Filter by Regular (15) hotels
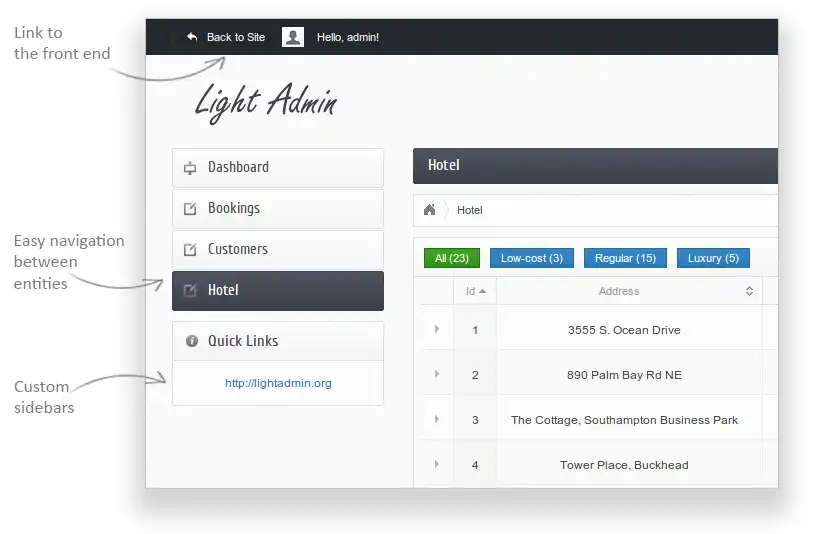Screen dimensions: 813x534 click(625, 258)
